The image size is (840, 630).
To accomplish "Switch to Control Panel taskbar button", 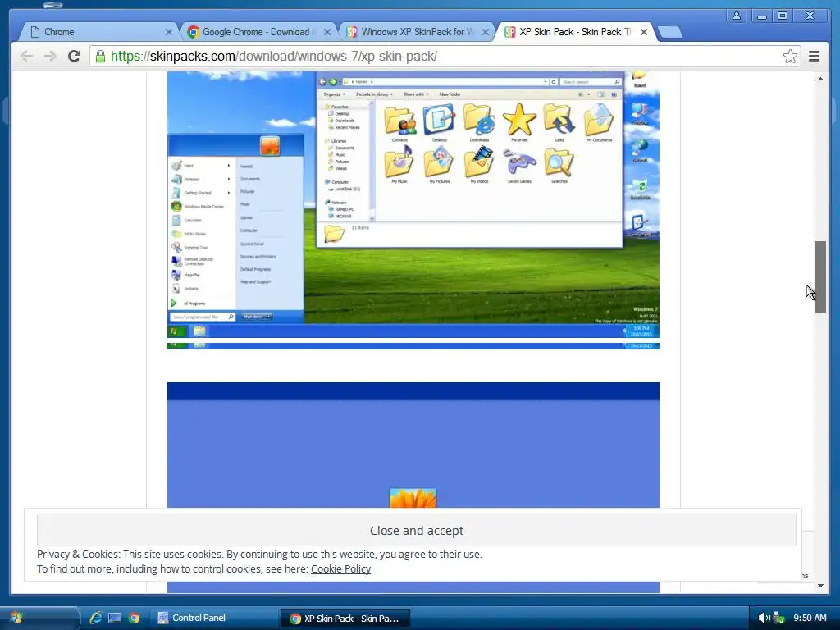I will pyautogui.click(x=214, y=618).
